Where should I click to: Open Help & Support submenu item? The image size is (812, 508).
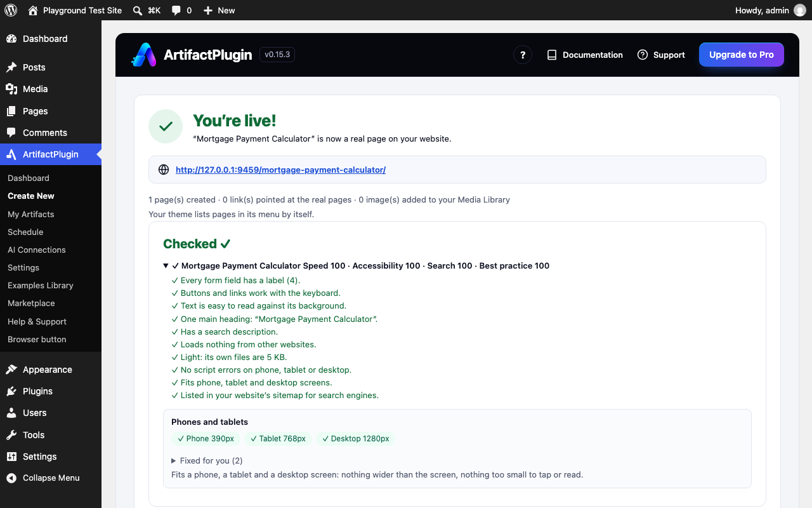[x=51, y=321]
